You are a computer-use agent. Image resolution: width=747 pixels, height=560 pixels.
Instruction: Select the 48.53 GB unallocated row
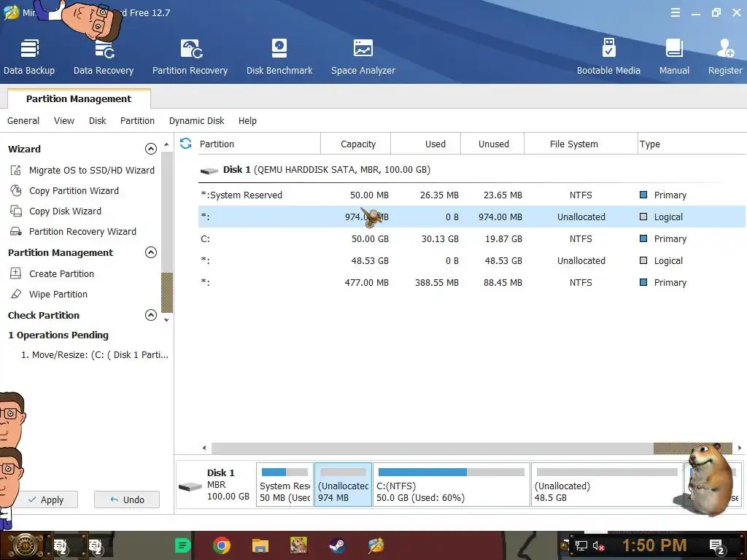coord(472,261)
